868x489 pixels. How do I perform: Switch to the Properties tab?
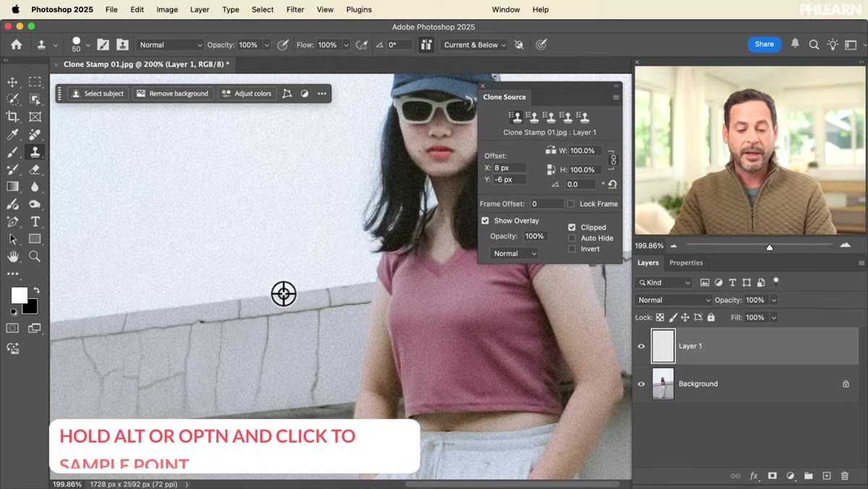tap(686, 263)
